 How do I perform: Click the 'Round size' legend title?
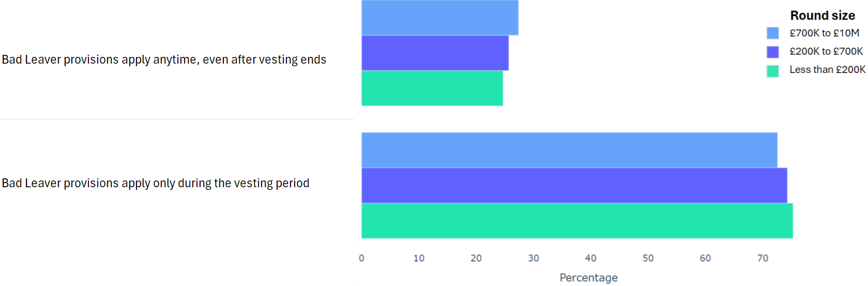823,16
